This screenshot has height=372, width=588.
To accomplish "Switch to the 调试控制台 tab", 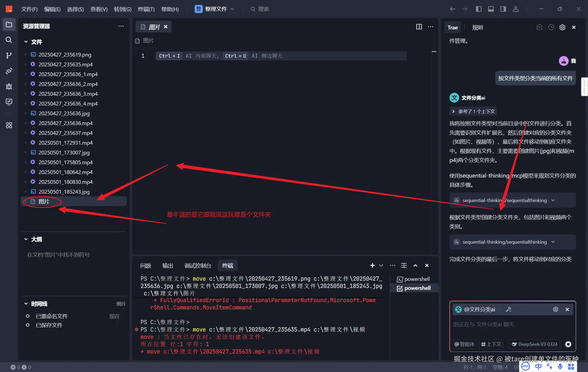I will pyautogui.click(x=198, y=265).
